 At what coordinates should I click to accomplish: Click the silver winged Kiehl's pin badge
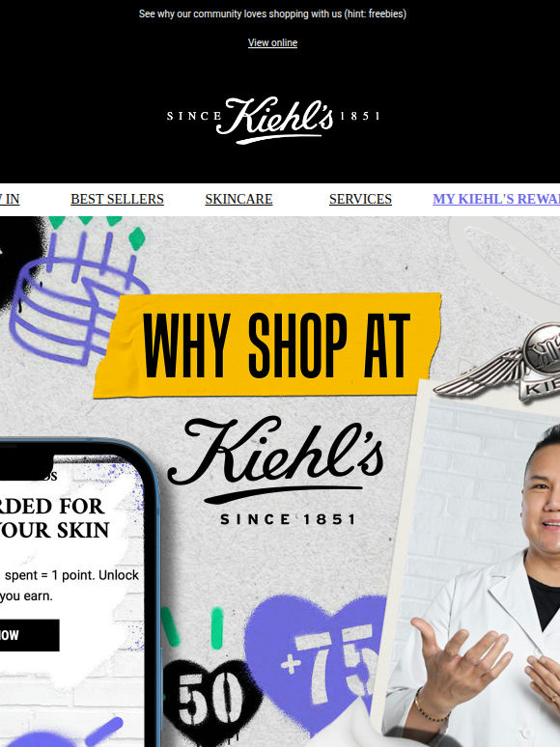(x=500, y=362)
